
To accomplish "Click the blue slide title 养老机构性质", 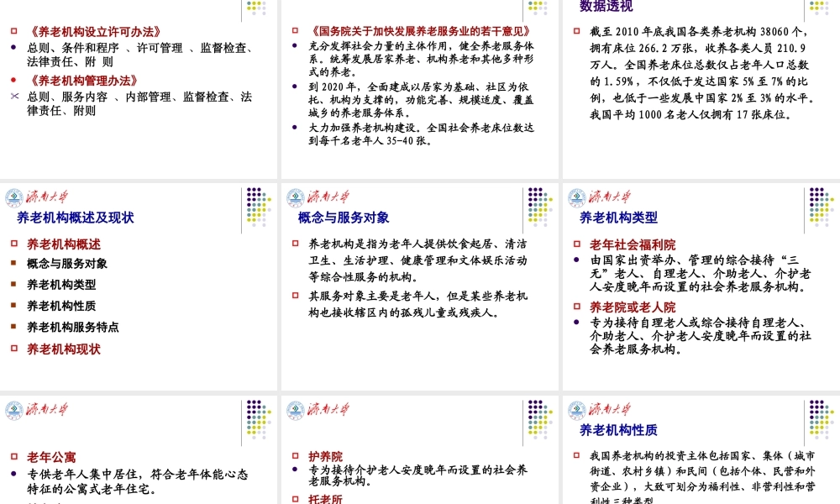I will coord(618,430).
